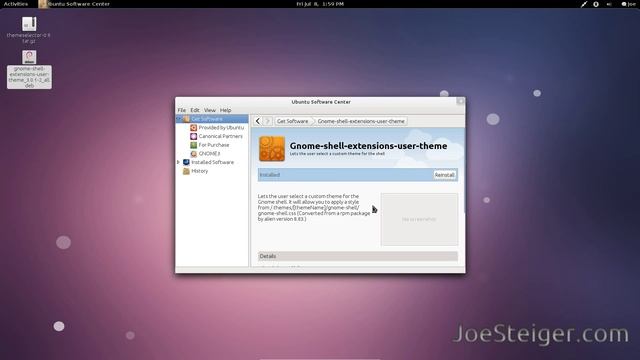Select Installed Software in sidebar
The height and width of the screenshot is (360, 640).
coord(213,162)
